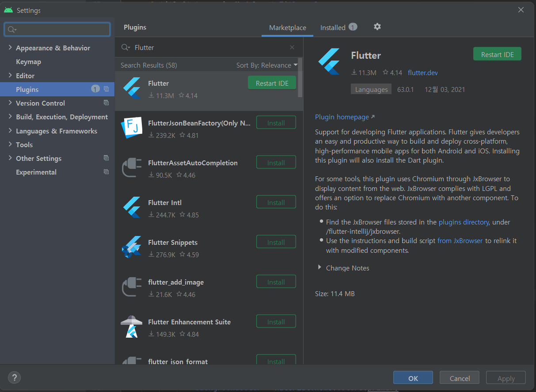Expand Version Control settings

pyautogui.click(x=10, y=103)
